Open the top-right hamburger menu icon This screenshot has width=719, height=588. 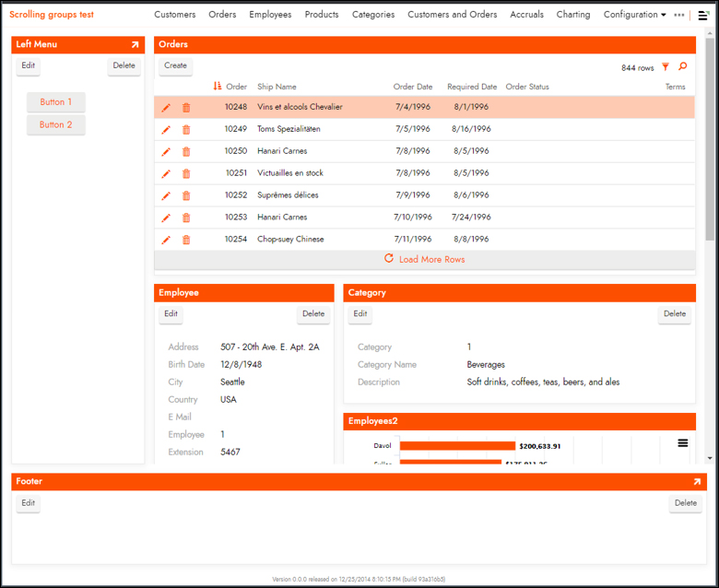tap(702, 15)
